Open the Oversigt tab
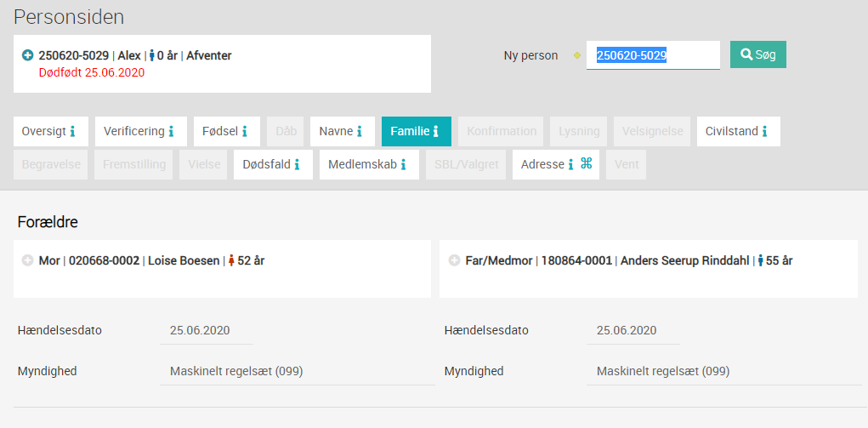Image resolution: width=868 pixels, height=428 pixels. click(50, 131)
